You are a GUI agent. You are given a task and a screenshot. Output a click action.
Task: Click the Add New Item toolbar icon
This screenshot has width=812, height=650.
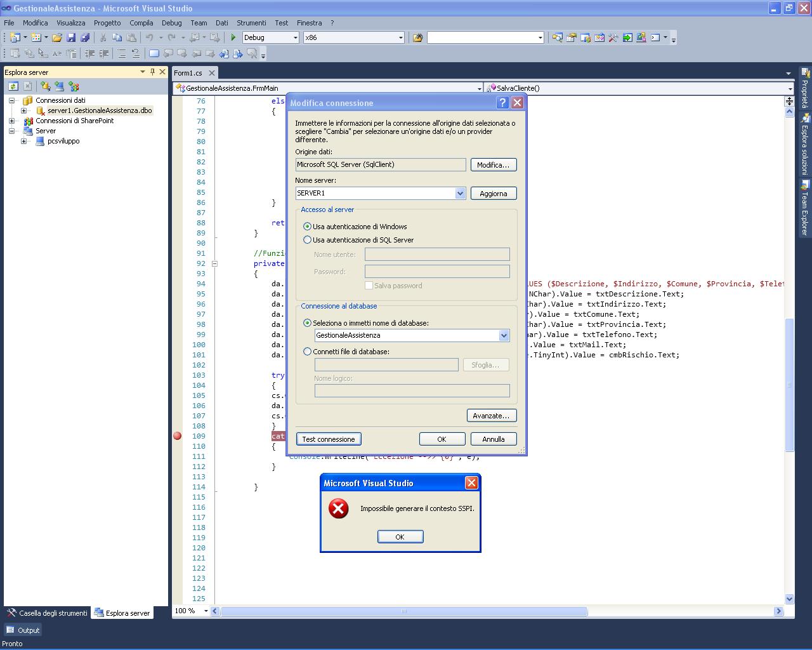pyautogui.click(x=36, y=37)
